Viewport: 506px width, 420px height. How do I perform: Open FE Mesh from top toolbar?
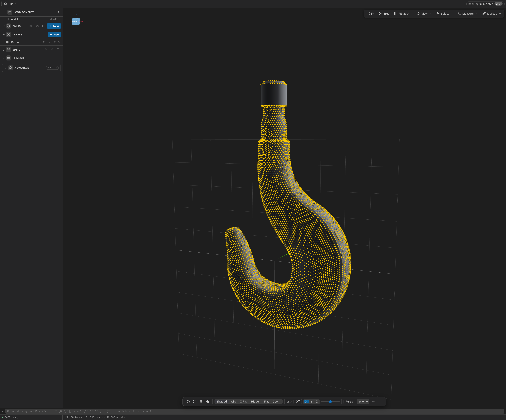[x=402, y=14]
